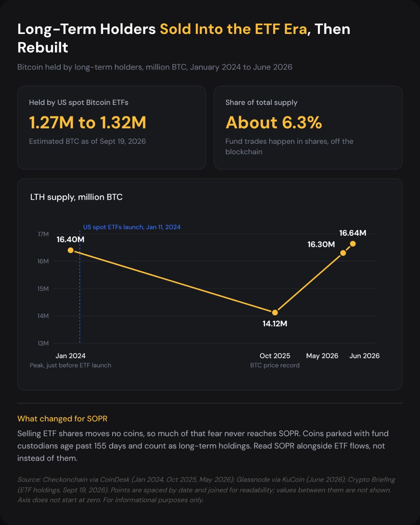Click the 17M y-axis label
420x525 pixels.
pyautogui.click(x=43, y=234)
